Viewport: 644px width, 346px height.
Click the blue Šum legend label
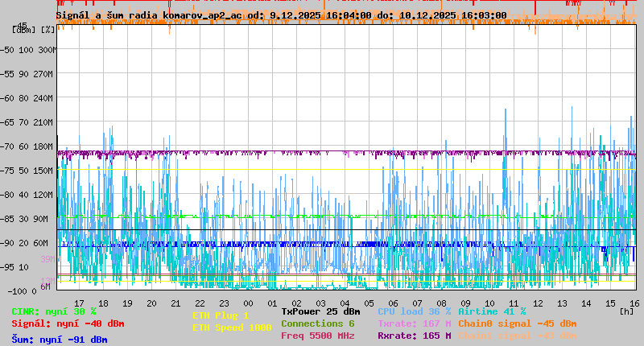click(x=60, y=340)
